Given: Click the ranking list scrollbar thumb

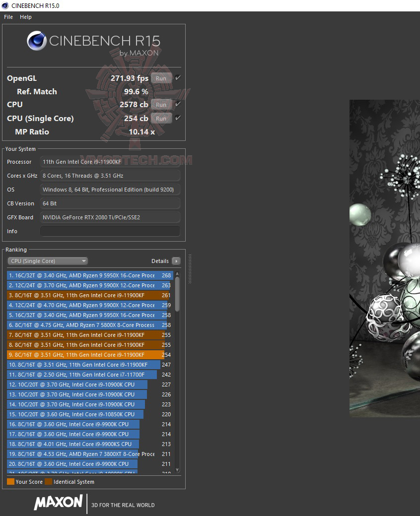Looking at the screenshot, I should pos(177,294).
